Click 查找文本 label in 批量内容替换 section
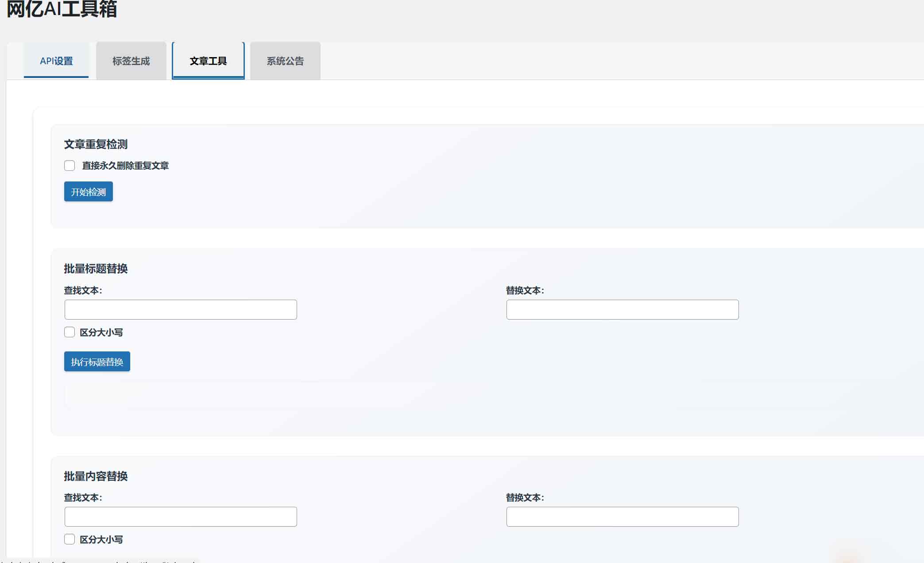The height and width of the screenshot is (563, 924). pos(83,497)
